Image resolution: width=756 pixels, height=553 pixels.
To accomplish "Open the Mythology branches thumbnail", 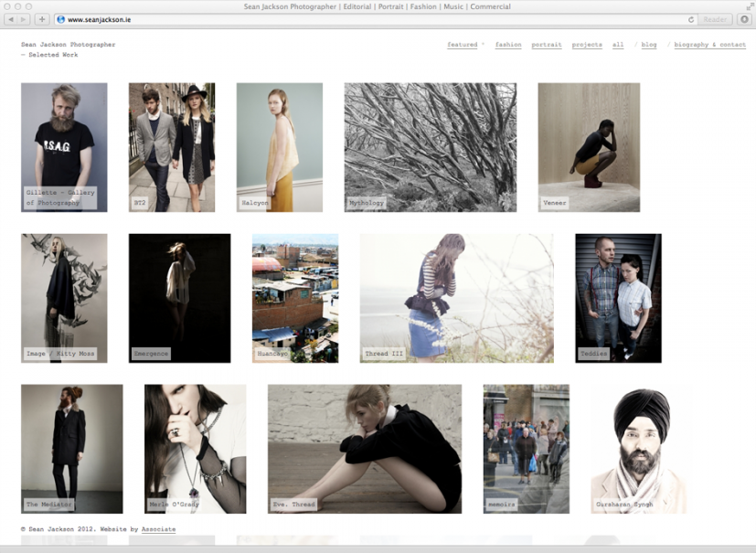I will 430,147.
